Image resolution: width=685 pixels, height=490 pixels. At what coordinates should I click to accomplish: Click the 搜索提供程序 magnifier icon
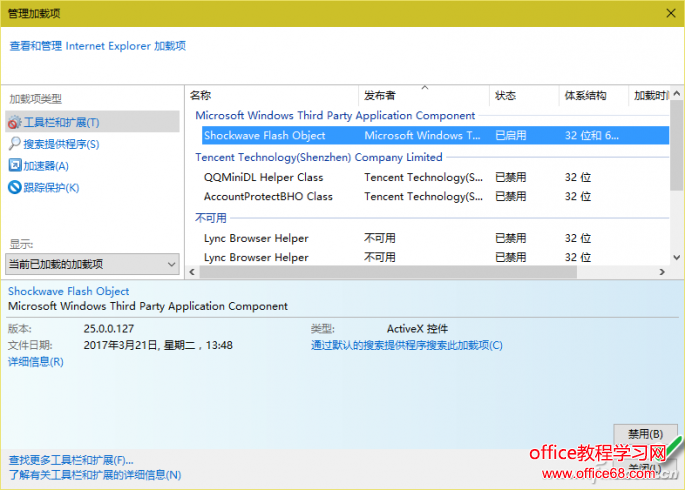(14, 144)
